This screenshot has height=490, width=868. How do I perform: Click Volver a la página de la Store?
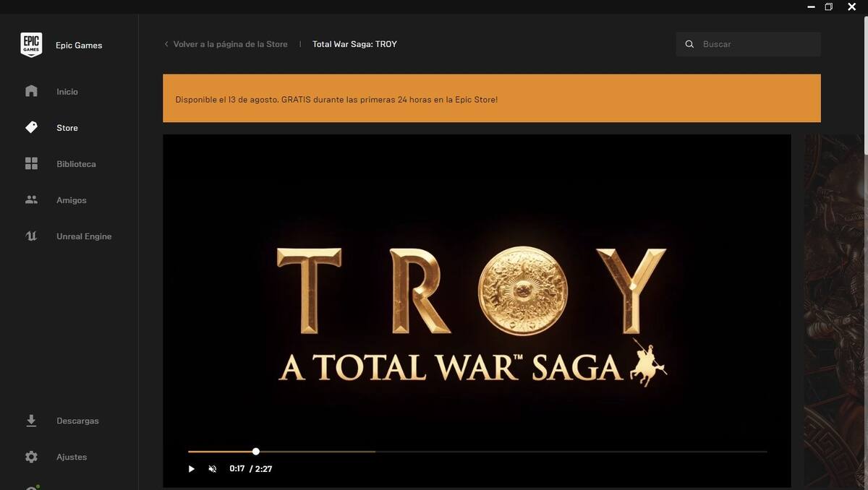coord(230,44)
